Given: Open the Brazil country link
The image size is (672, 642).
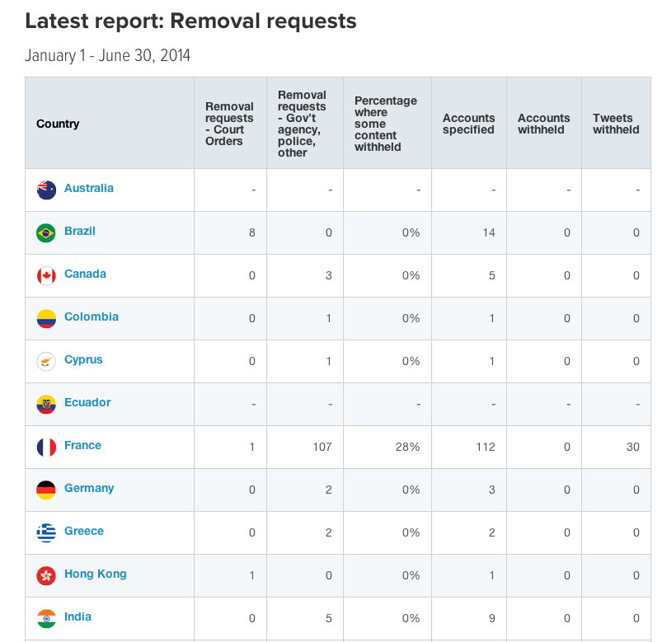Looking at the screenshot, I should coord(80,232).
